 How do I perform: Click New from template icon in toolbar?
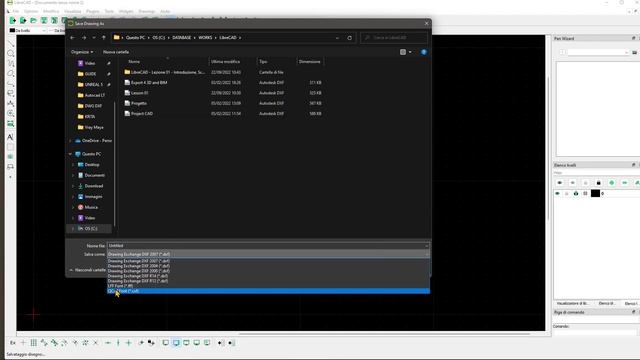tap(23, 20)
